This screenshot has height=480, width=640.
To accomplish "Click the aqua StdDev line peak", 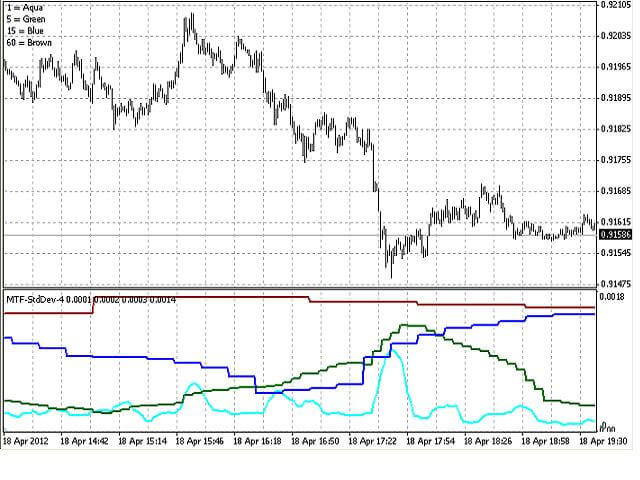I will click(393, 351).
